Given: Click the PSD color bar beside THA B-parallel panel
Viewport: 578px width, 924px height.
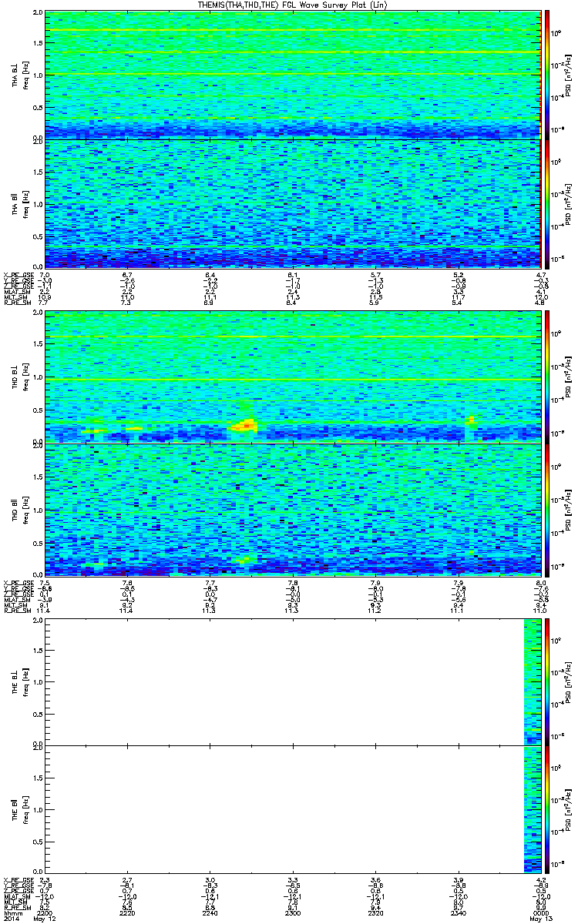Looking at the screenshot, I should click(x=548, y=203).
